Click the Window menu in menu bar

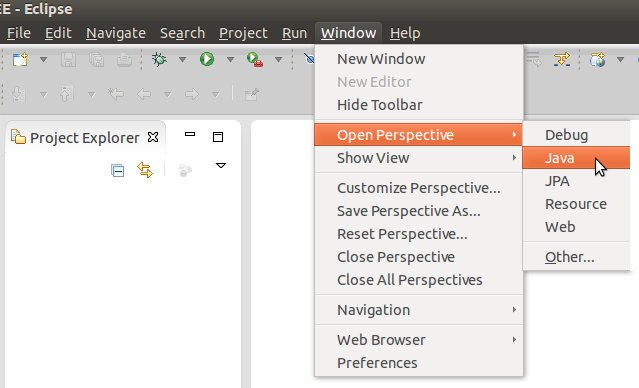348,33
